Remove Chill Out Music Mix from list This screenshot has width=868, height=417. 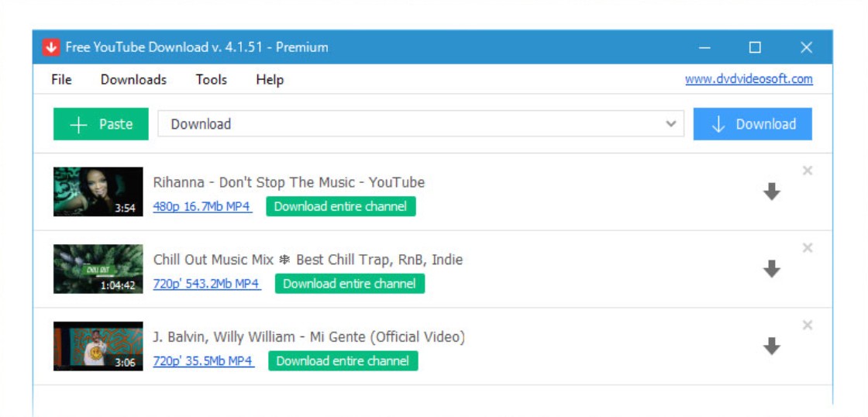point(807,248)
